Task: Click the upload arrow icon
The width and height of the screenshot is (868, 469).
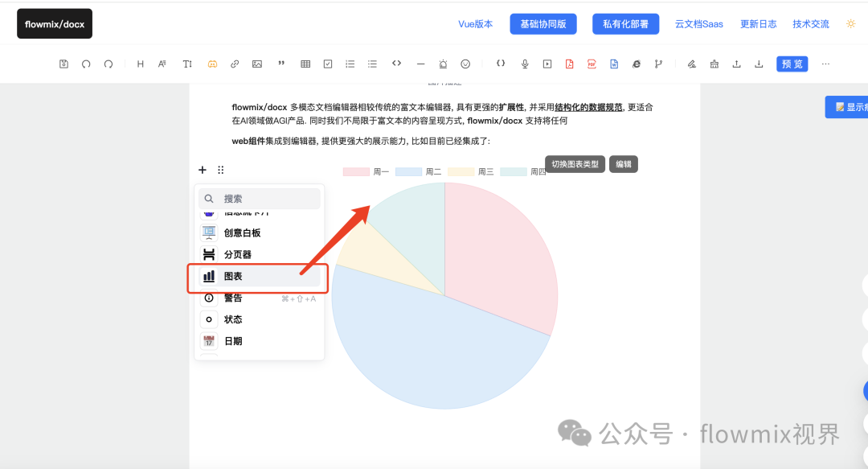Action: click(736, 64)
